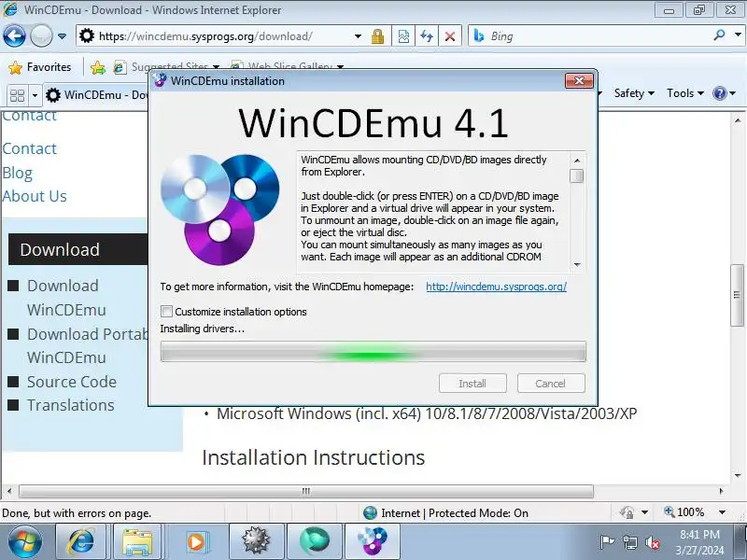
Task: Open the wincdemu.sysprogs.org homepage link
Action: coord(497,287)
